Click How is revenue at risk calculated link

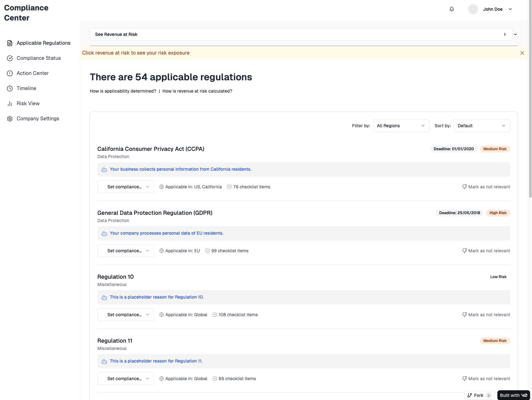click(197, 91)
